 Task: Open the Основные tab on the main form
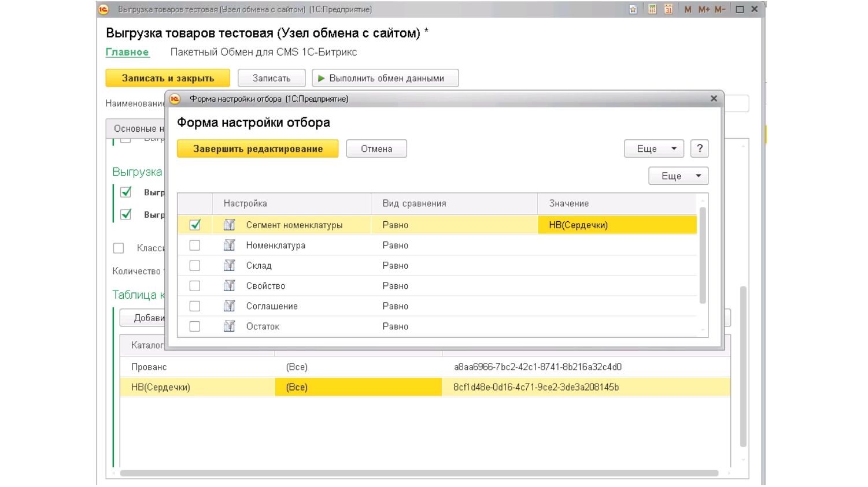[x=135, y=128]
